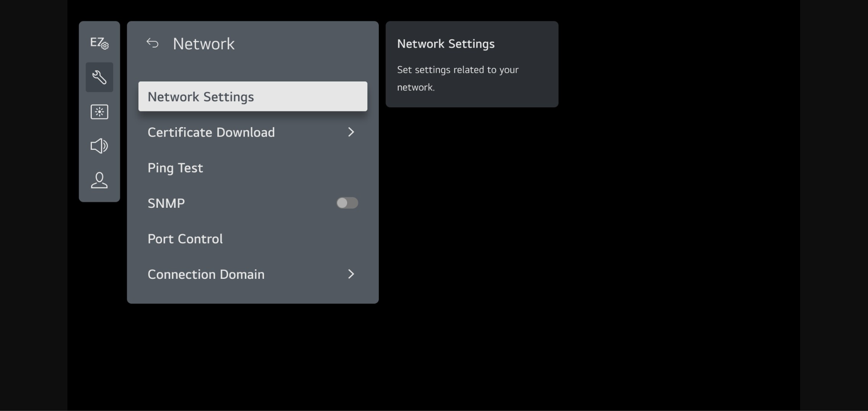Open the Port Control option

point(185,239)
